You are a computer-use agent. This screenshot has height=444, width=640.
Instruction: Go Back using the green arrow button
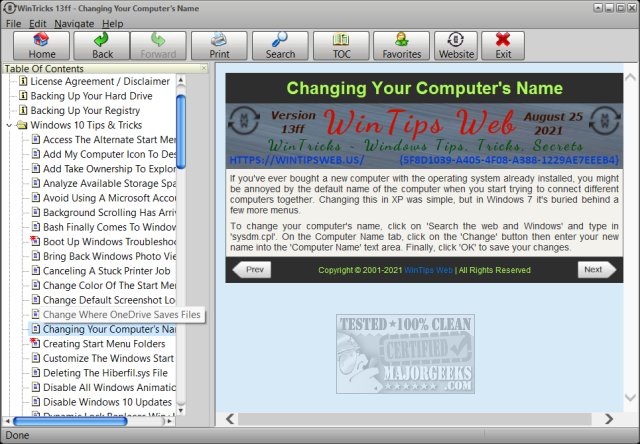point(102,46)
